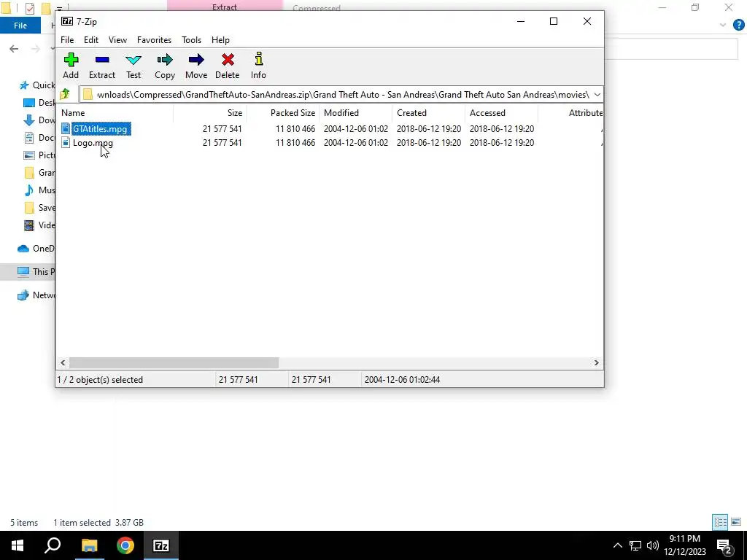The image size is (747, 560).
Task: Click Explorer Help question mark icon
Action: [x=738, y=26]
